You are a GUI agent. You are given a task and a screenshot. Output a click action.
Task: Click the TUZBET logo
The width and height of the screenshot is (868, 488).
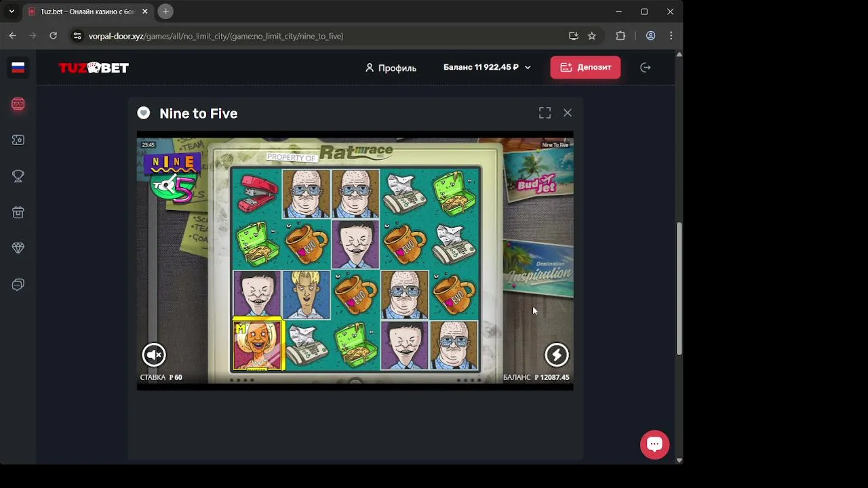[94, 68]
